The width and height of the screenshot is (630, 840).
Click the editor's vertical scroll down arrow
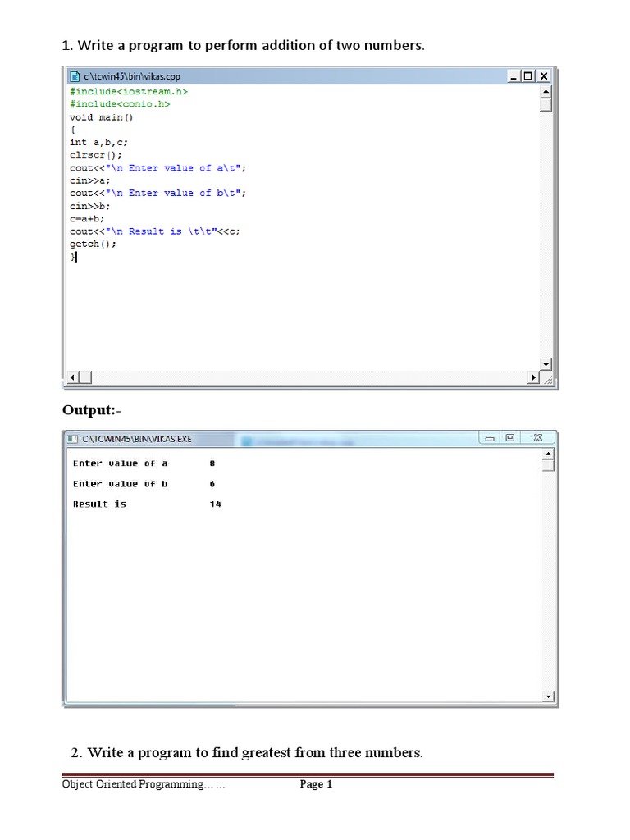click(546, 363)
